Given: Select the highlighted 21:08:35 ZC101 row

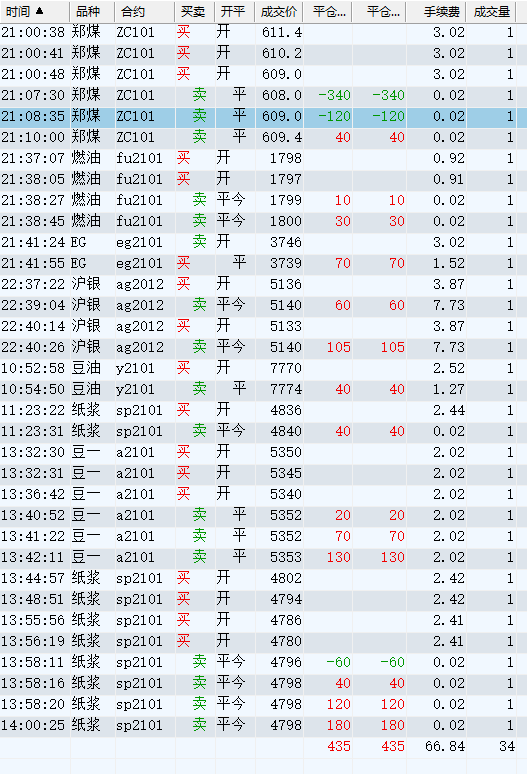Looking at the screenshot, I should tap(264, 116).
